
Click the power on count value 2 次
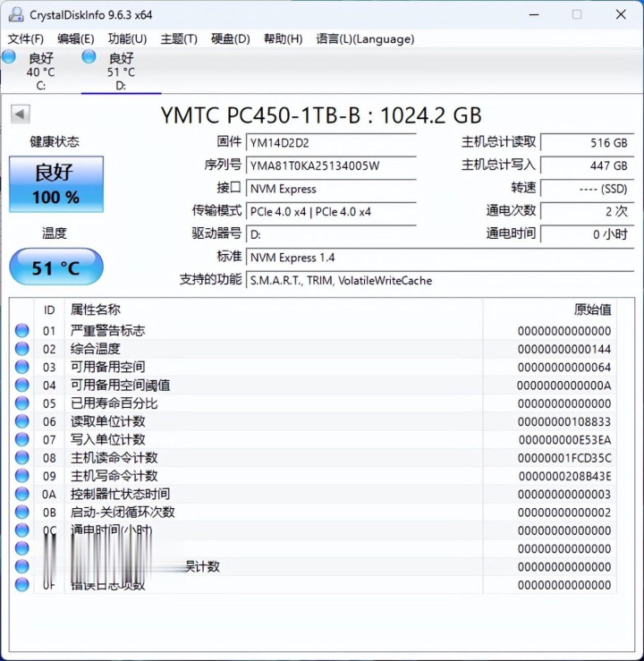(587, 211)
